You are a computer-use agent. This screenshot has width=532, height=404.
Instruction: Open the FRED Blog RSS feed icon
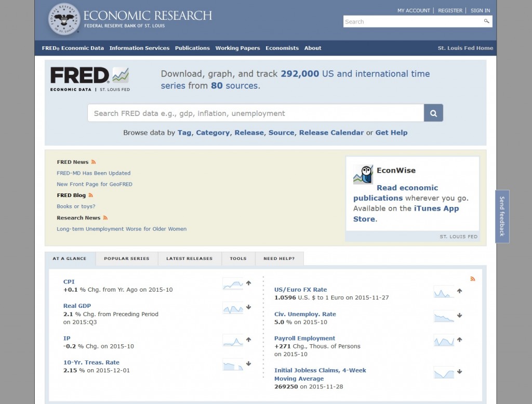[90, 195]
